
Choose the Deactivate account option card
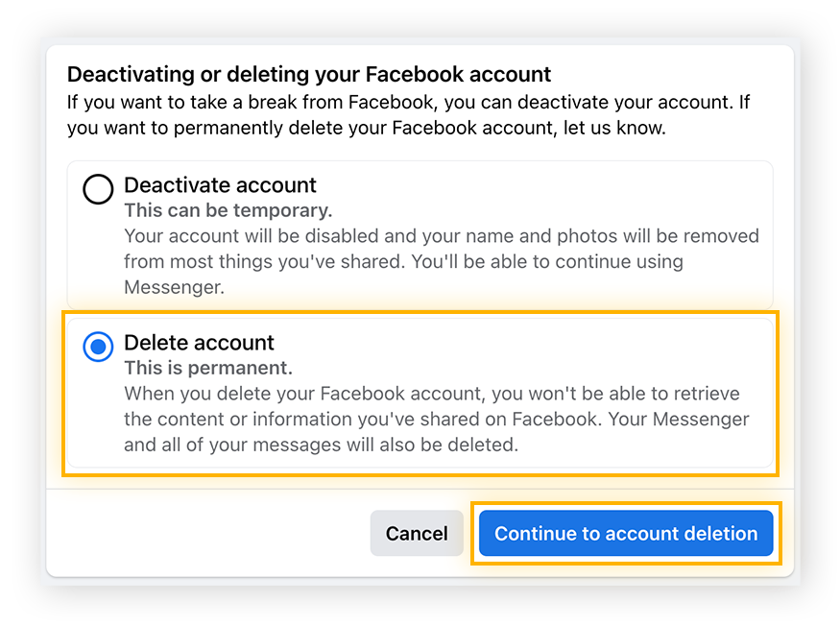coord(420,235)
